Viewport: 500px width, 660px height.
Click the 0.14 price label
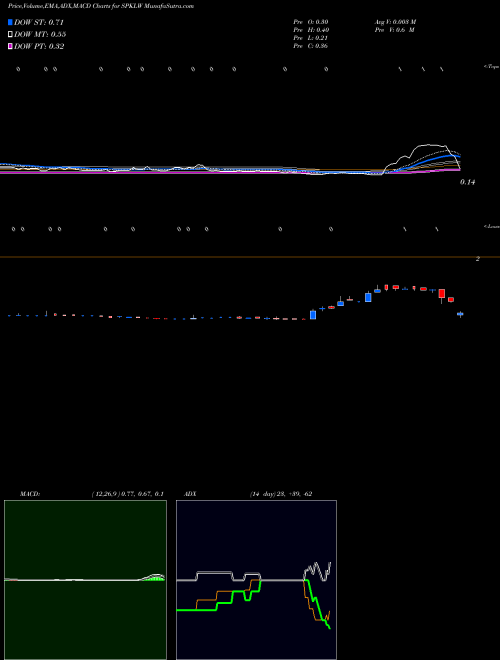coord(467,182)
